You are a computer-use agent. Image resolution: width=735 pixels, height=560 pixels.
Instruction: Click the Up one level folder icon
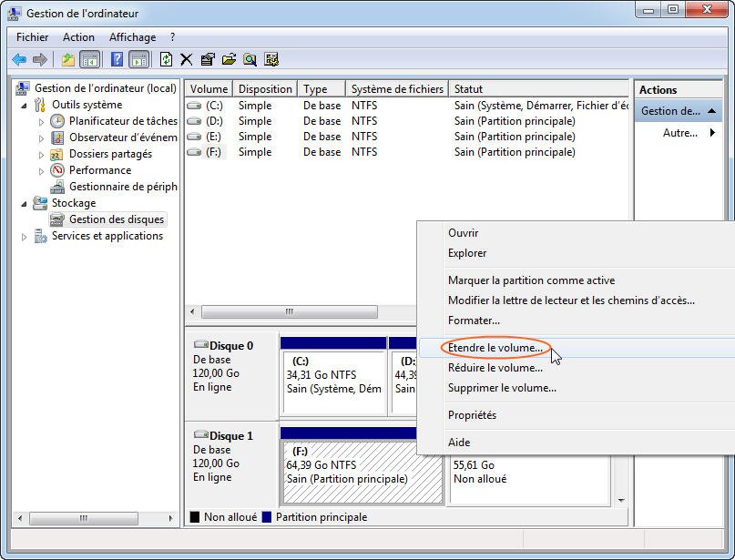pos(68,59)
